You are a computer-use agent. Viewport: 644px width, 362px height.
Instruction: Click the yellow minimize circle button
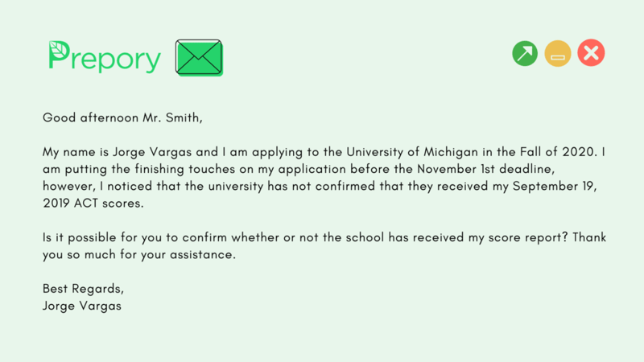pos(558,54)
